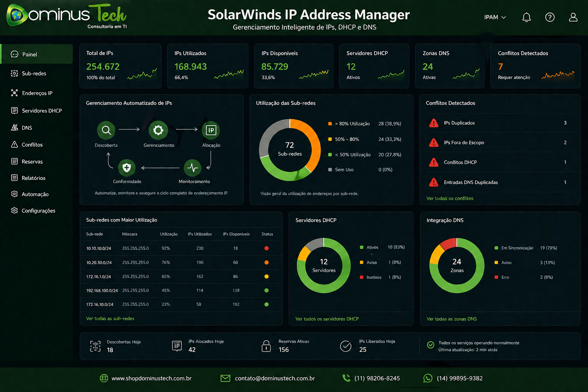The width and height of the screenshot is (588, 392).
Task: Click the Reservas Ativas lock icon
Action: point(266,346)
